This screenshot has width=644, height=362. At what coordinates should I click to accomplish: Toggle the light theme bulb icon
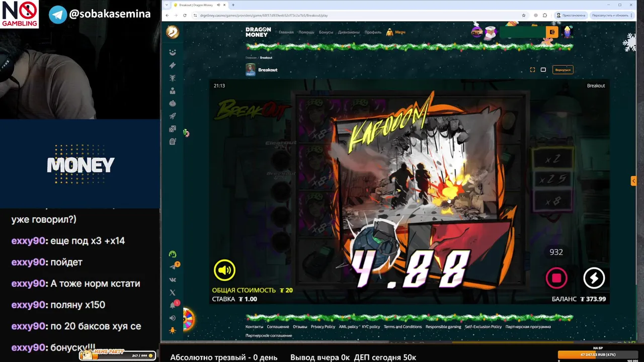tap(173, 330)
